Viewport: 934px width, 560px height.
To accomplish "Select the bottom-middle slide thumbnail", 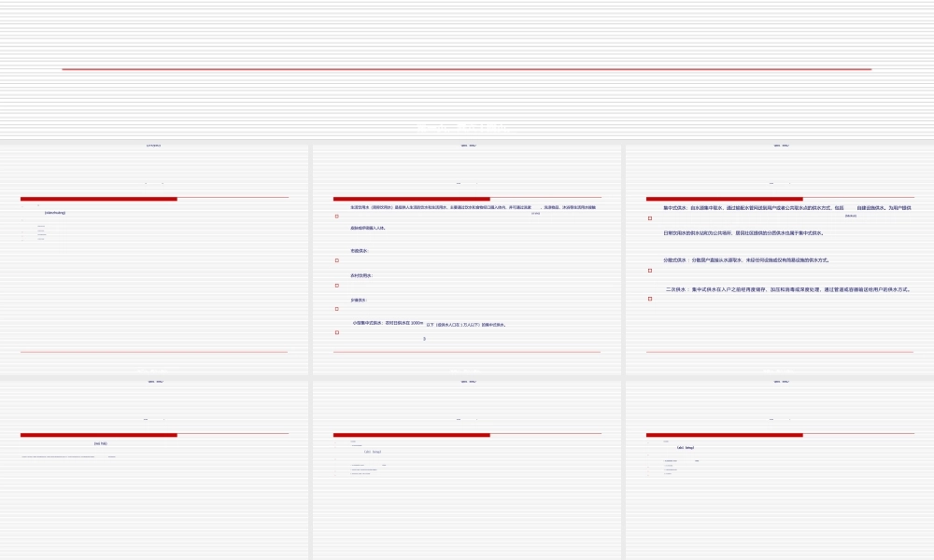I will (467, 467).
